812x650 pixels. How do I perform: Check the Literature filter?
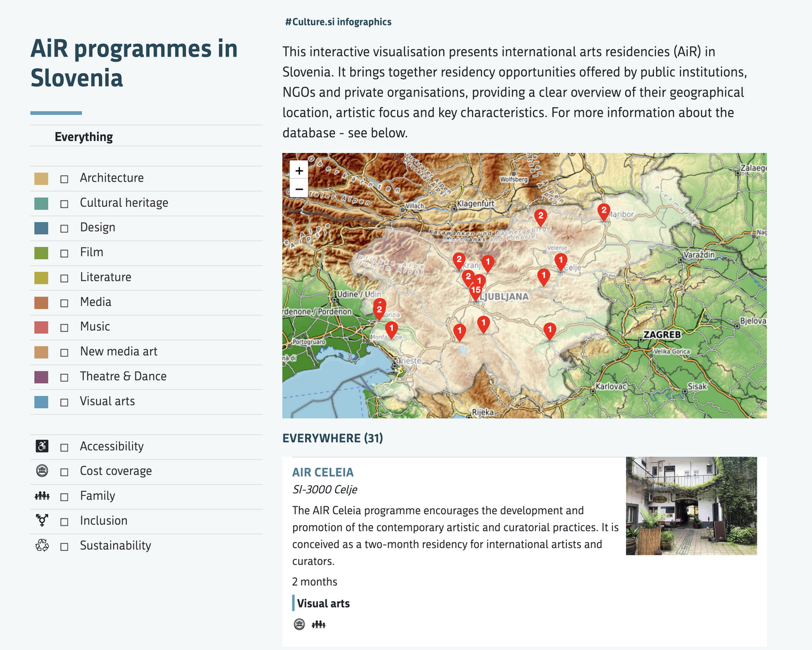click(x=64, y=278)
